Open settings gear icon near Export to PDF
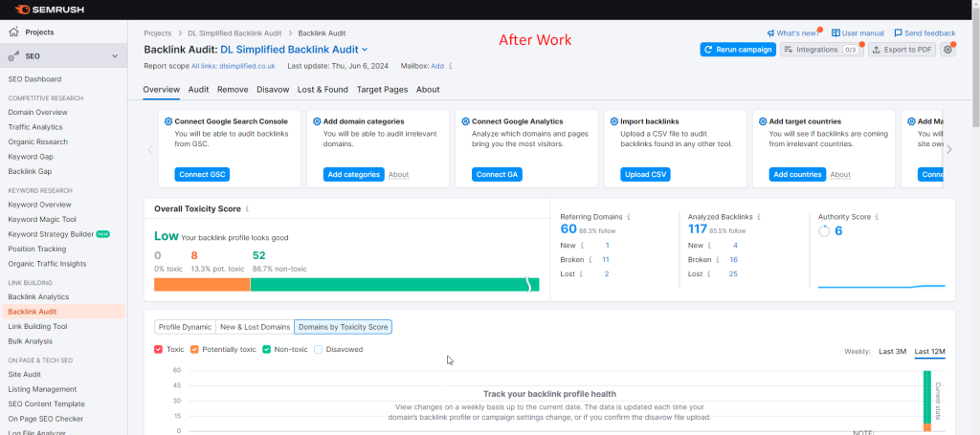The height and width of the screenshot is (435, 980). coord(947,50)
